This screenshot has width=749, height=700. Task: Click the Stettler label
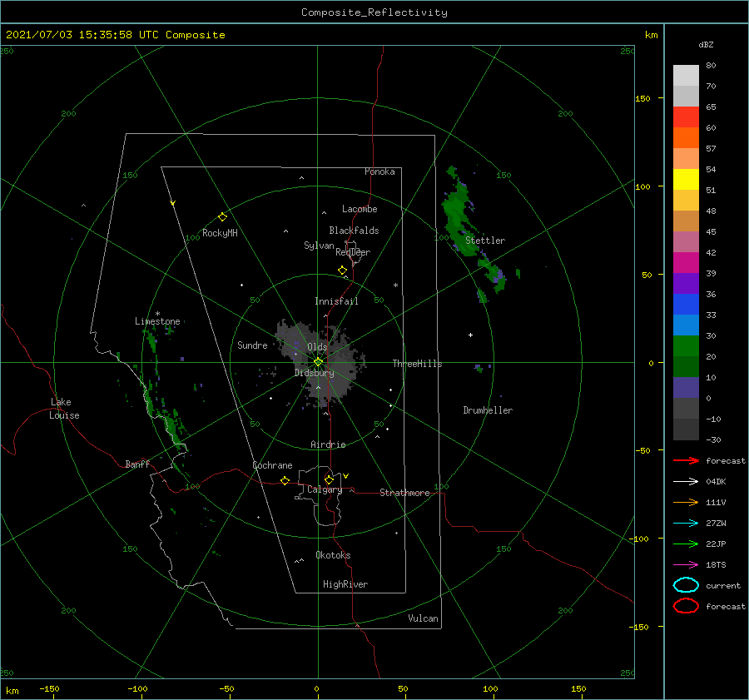485,241
